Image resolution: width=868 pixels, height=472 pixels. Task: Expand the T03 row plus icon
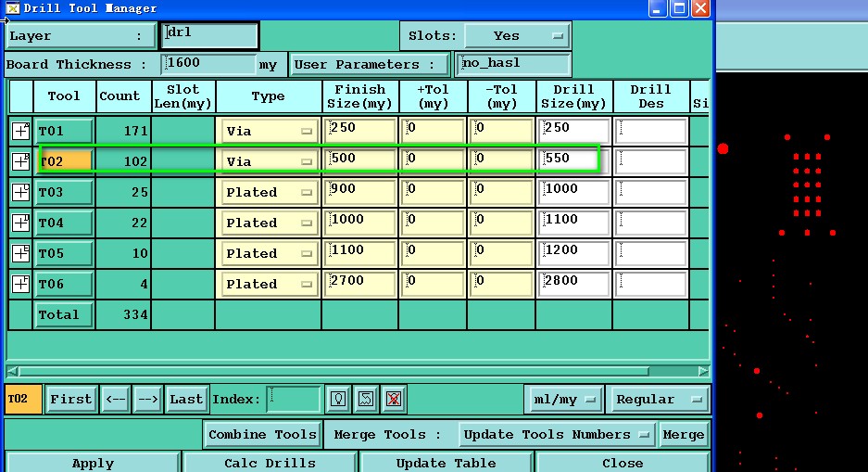tap(20, 192)
